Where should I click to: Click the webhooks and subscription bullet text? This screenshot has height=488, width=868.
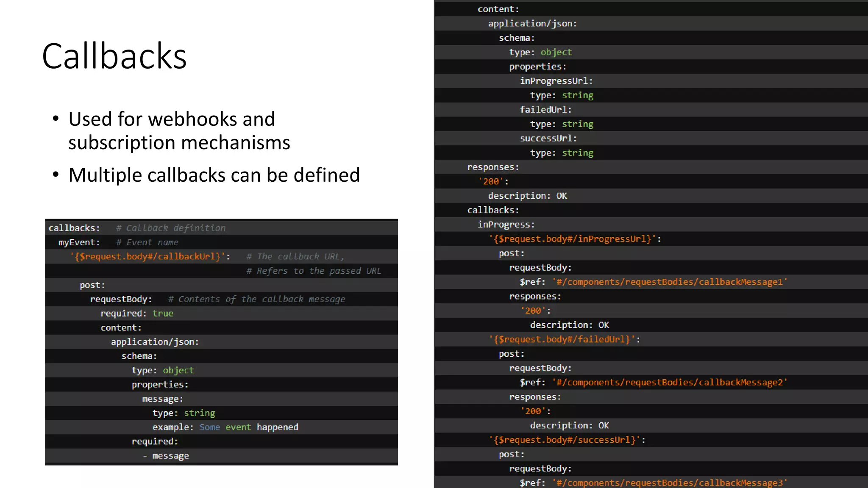point(179,130)
